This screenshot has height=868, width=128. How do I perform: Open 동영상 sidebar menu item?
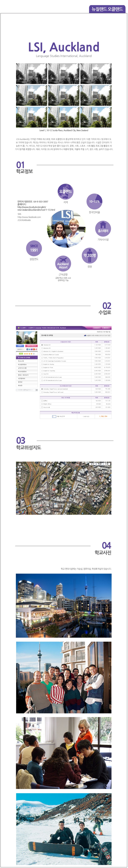coord(27,382)
